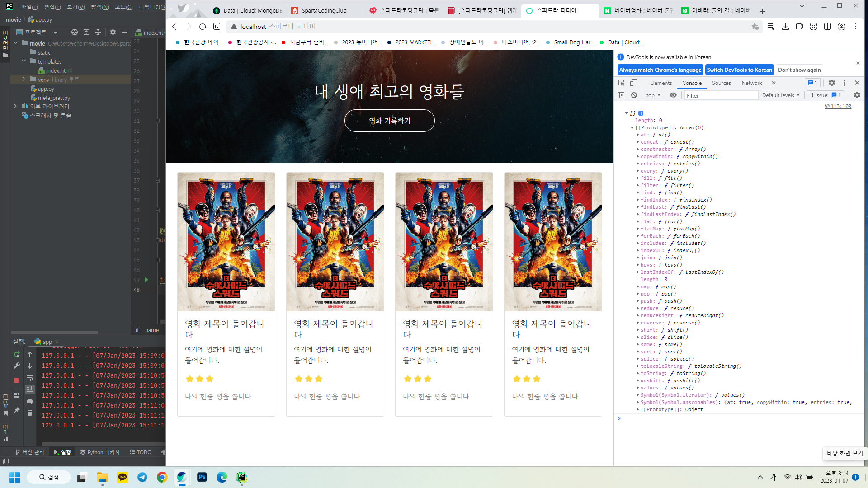Clear console with ban icon

pos(634,95)
